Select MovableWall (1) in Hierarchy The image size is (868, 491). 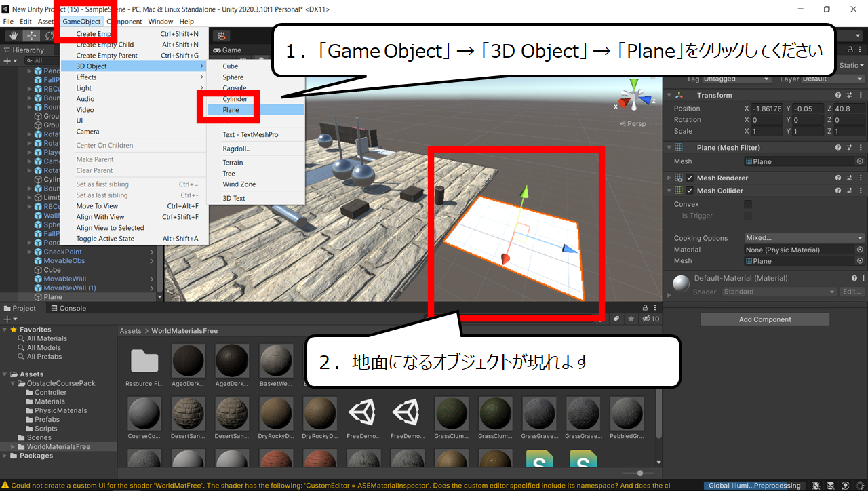coord(70,288)
